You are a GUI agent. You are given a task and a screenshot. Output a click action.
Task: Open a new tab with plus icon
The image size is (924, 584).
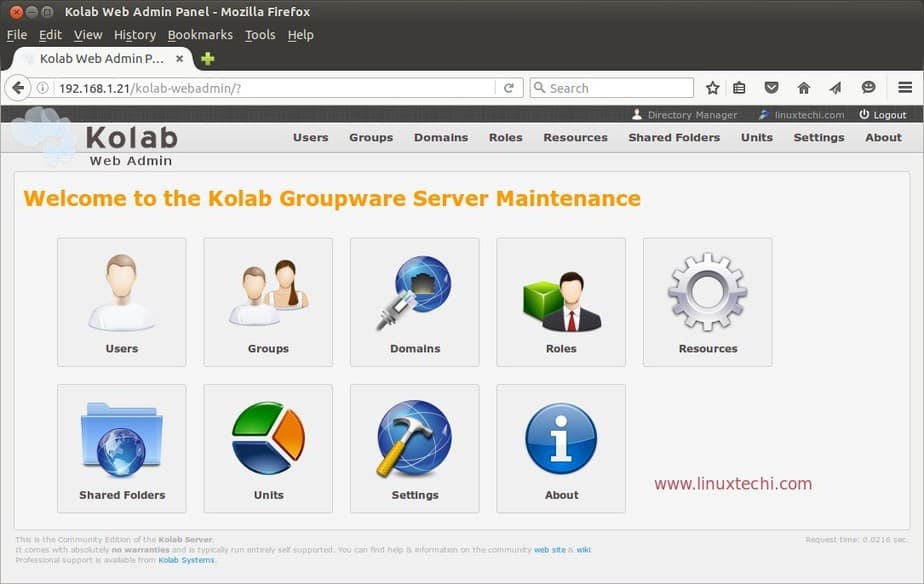click(207, 59)
